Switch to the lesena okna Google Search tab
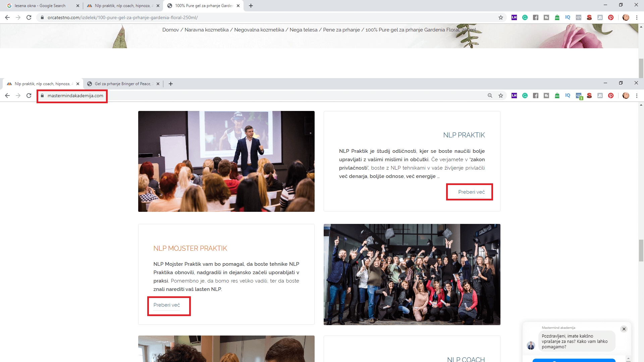 pyautogui.click(x=40, y=6)
